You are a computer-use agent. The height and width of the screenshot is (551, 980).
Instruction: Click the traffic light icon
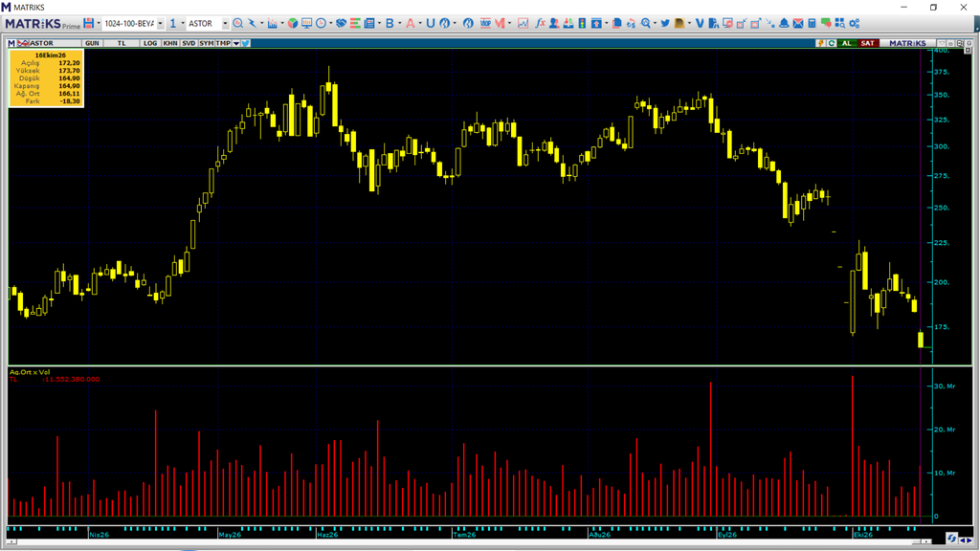582,23
